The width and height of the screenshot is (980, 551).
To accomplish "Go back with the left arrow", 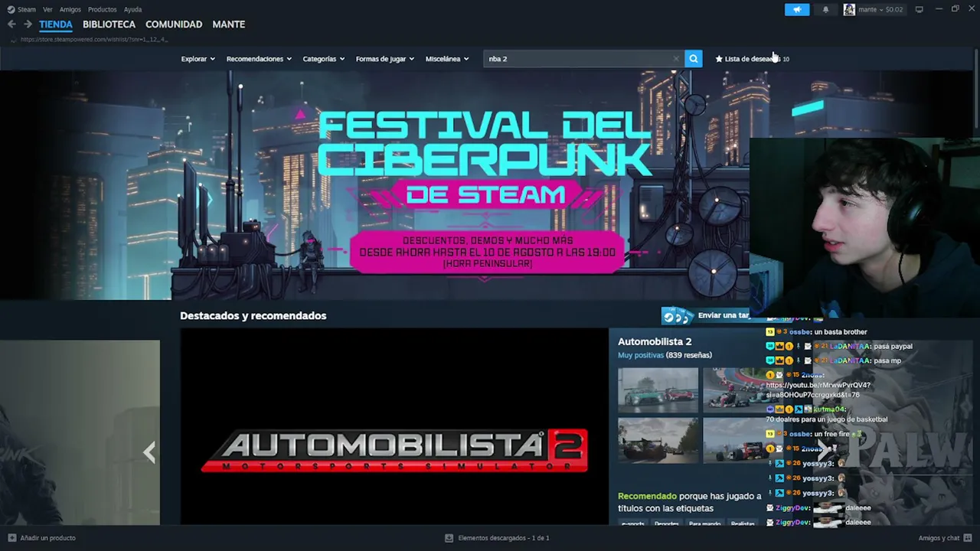I will (11, 24).
